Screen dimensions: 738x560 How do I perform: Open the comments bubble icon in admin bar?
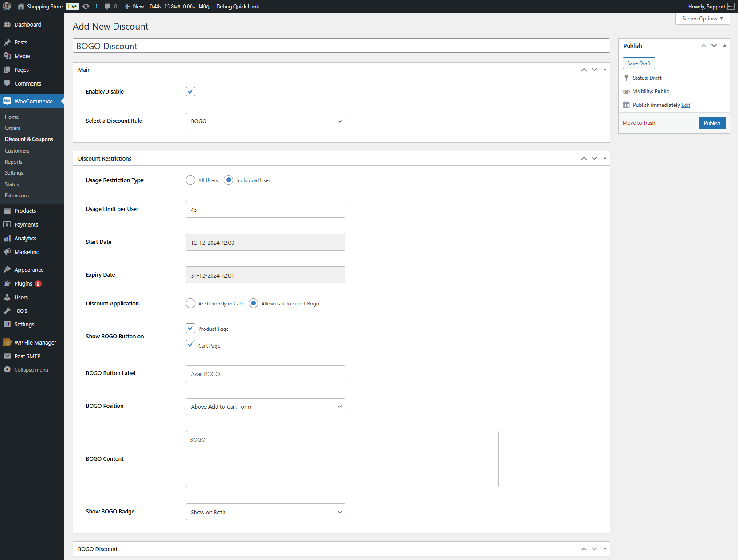coord(107,6)
